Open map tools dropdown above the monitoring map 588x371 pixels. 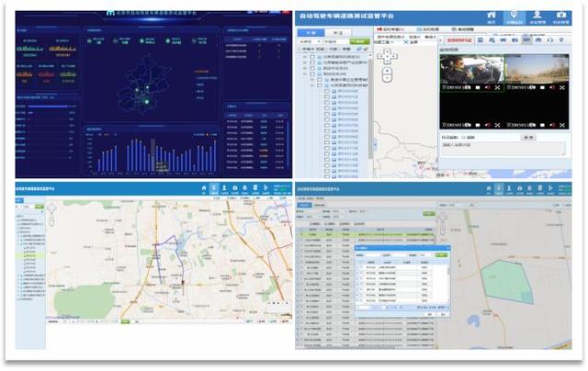(384, 42)
